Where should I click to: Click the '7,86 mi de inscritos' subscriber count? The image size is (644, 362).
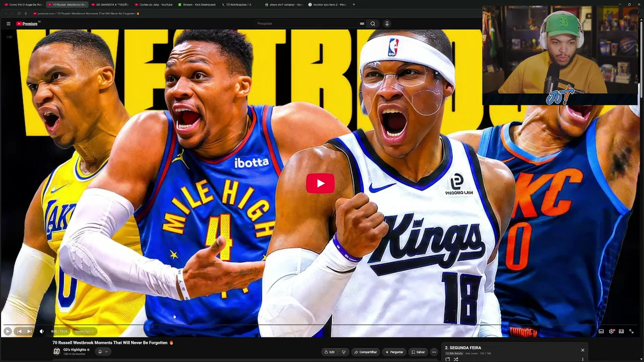(x=74, y=354)
